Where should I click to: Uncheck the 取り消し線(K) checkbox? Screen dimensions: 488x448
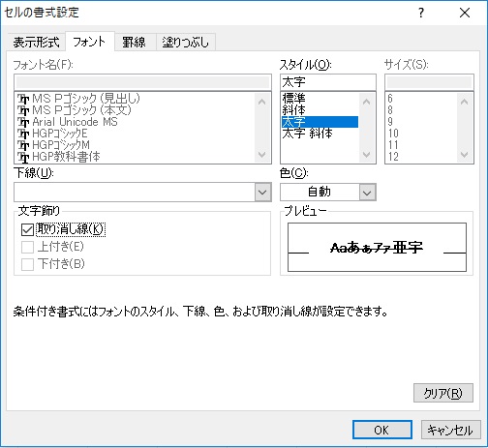(x=27, y=229)
